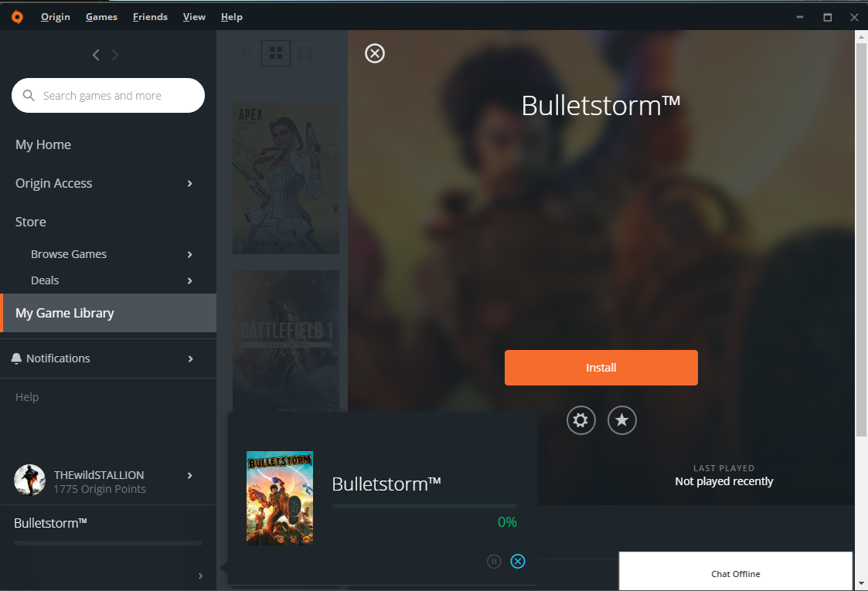Click the sidebar Bulletstorm progress bar

108,543
